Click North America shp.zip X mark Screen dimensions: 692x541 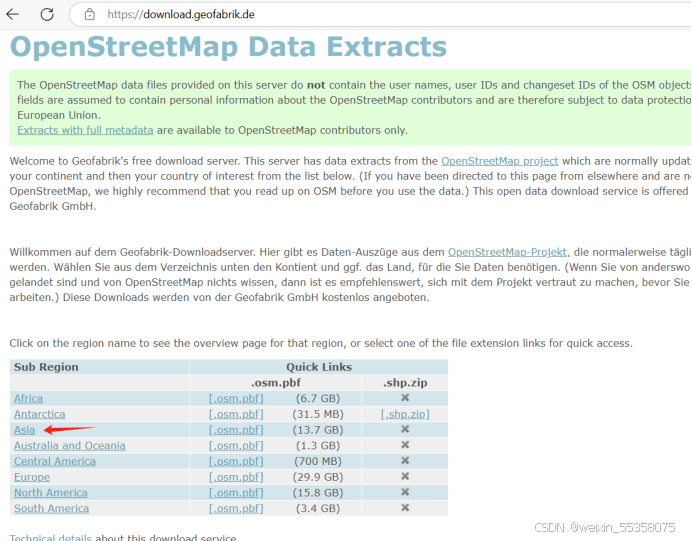[405, 492]
